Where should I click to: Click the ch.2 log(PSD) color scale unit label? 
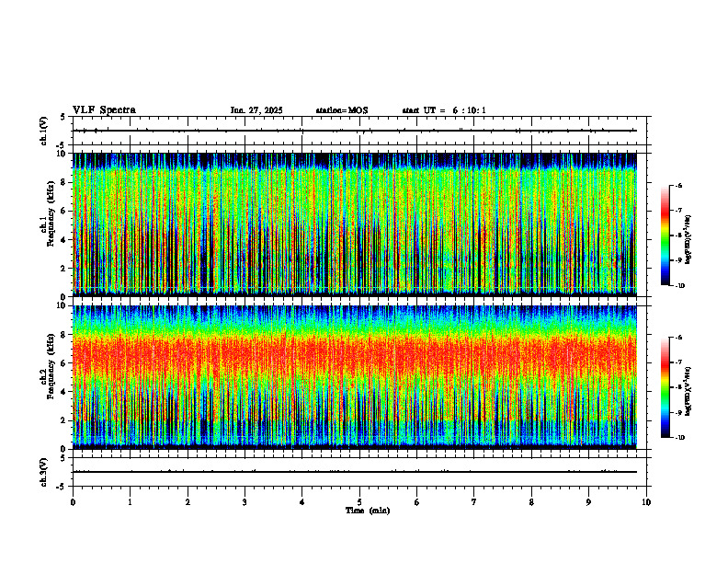click(688, 391)
